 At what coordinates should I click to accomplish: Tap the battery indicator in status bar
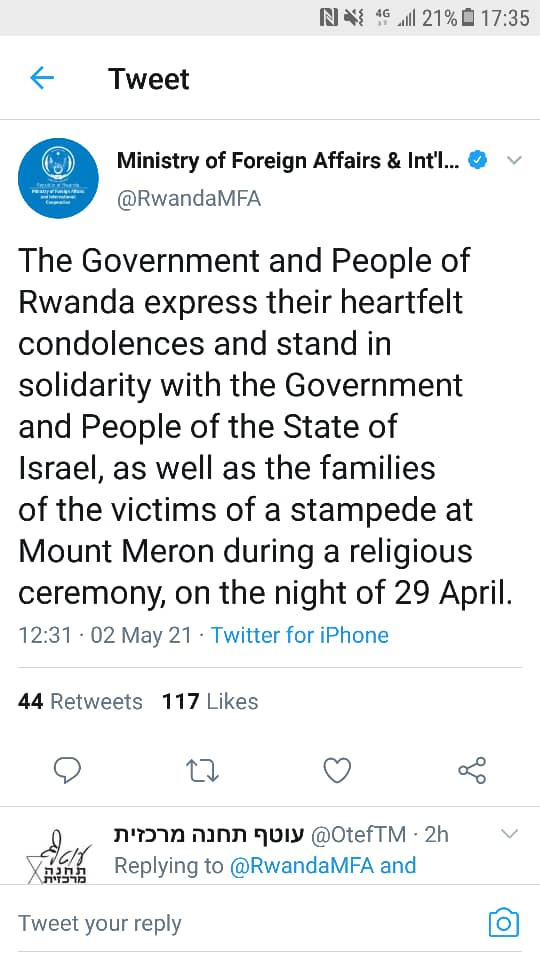468,18
